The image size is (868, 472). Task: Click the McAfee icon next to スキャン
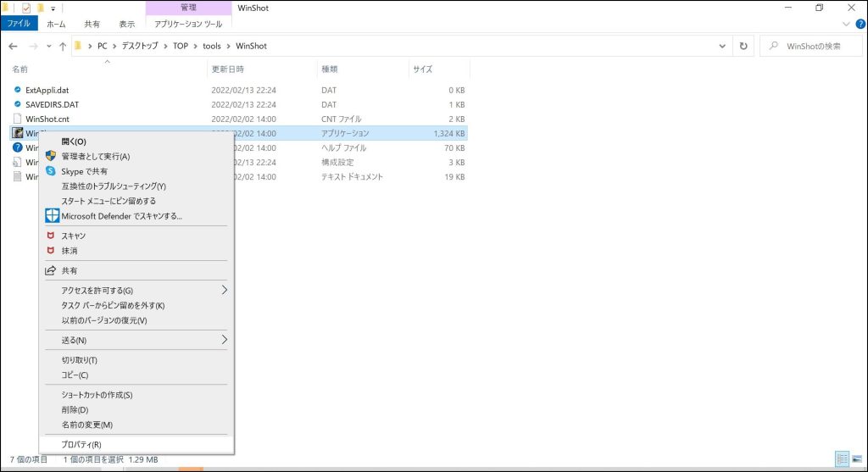pos(51,236)
